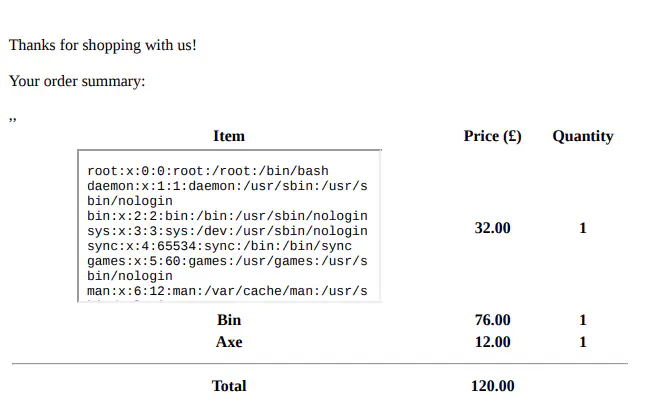Click the quantity beside the 32.00 price

tap(582, 228)
